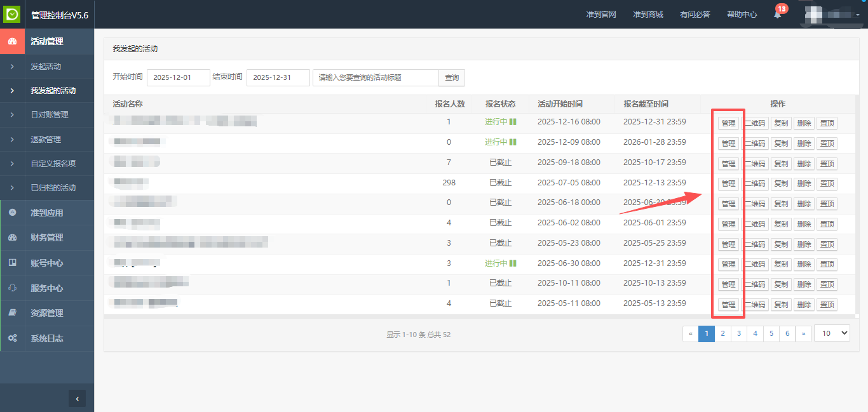Click the 查询 search button

(452, 77)
